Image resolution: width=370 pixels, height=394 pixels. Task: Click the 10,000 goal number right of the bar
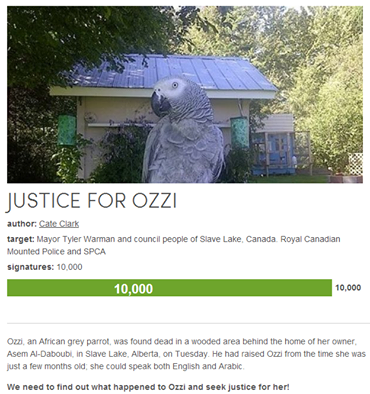348,288
